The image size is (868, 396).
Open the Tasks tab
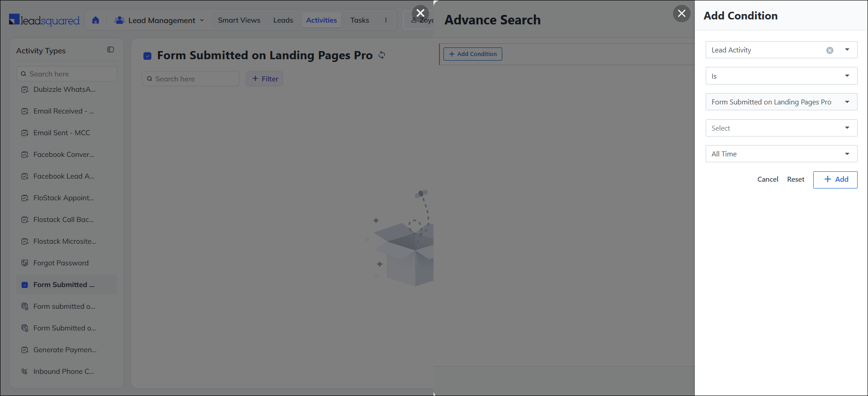[x=359, y=20]
